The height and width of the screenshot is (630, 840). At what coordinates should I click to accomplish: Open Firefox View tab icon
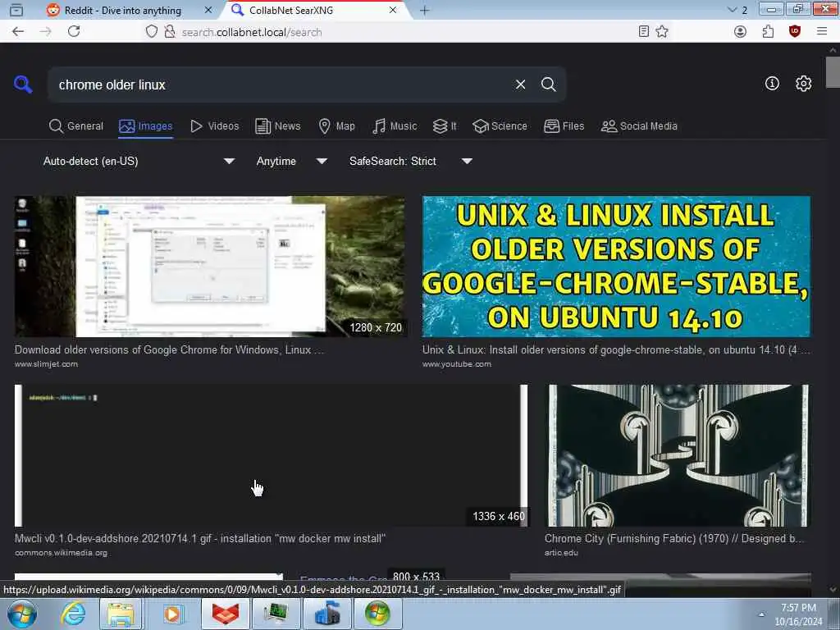tap(16, 10)
